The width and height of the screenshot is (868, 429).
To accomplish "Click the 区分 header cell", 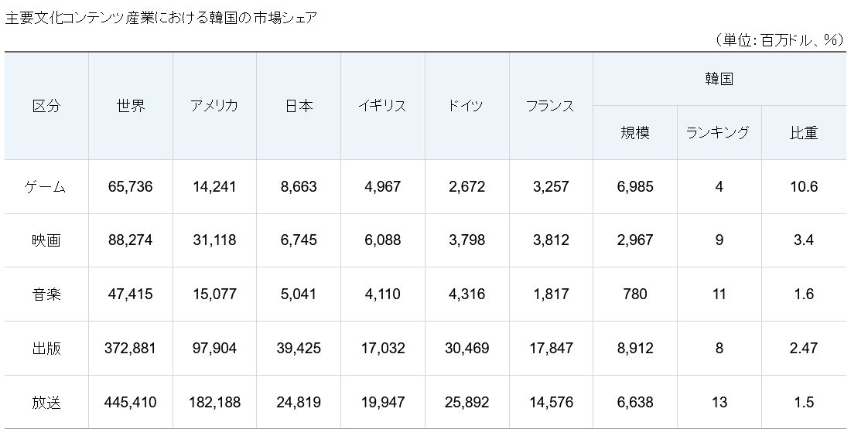I will click(46, 106).
